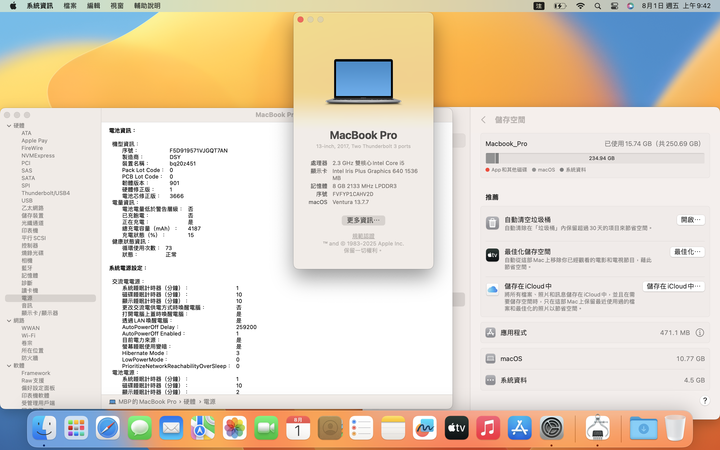
Task: Open the 輔助說明 menu
Action: 147,6
